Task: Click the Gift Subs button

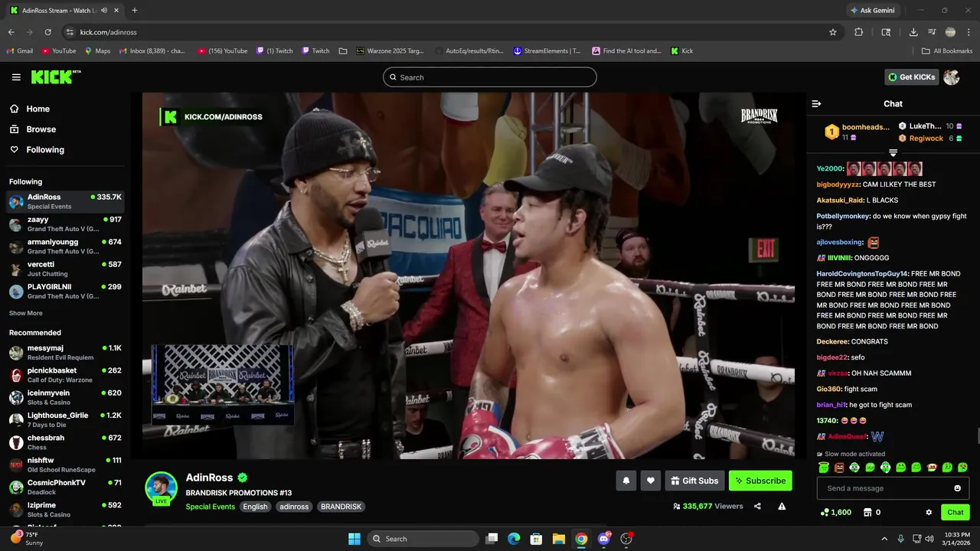Action: click(694, 481)
